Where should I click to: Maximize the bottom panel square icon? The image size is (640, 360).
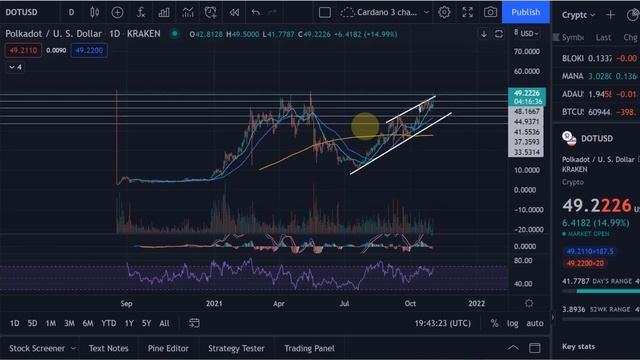click(x=535, y=348)
